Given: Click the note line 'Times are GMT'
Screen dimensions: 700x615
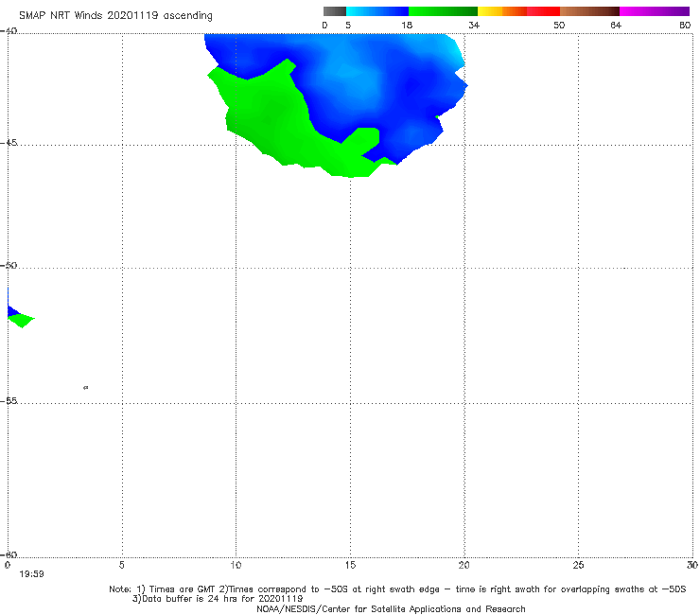Looking at the screenshot, I should 183,589.
